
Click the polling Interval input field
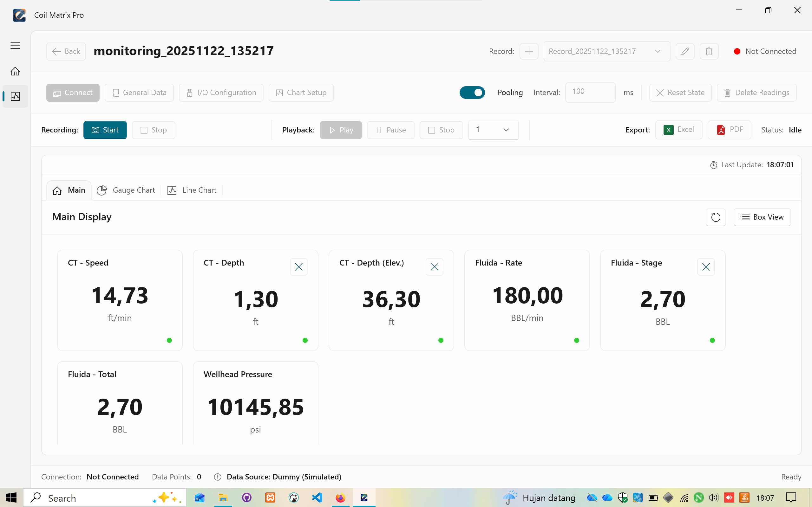point(590,92)
